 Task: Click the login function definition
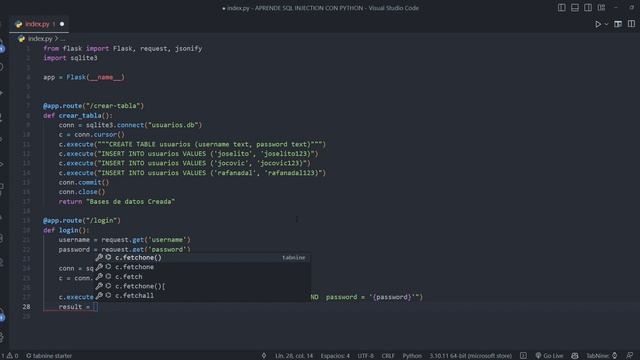66,230
